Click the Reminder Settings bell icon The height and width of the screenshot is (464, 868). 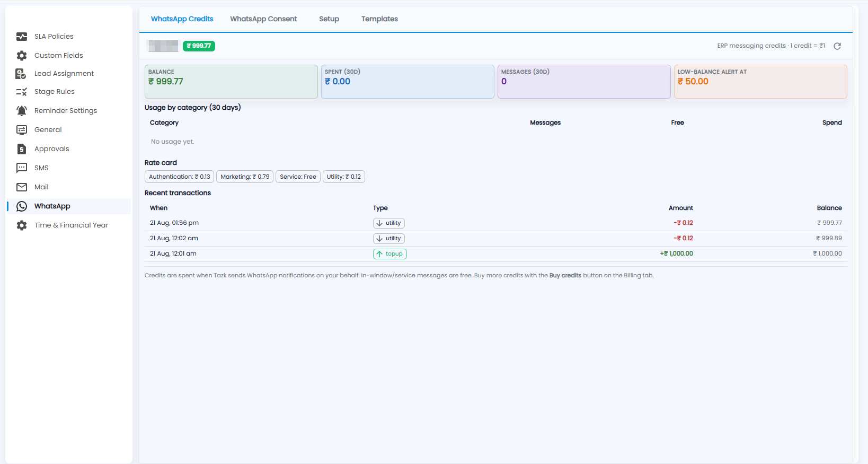pos(22,111)
